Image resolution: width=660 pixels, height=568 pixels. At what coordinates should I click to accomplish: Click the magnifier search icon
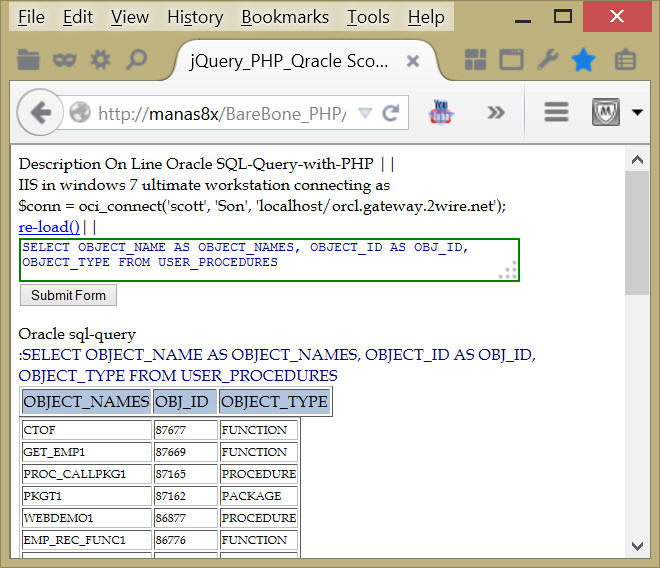coord(136,59)
